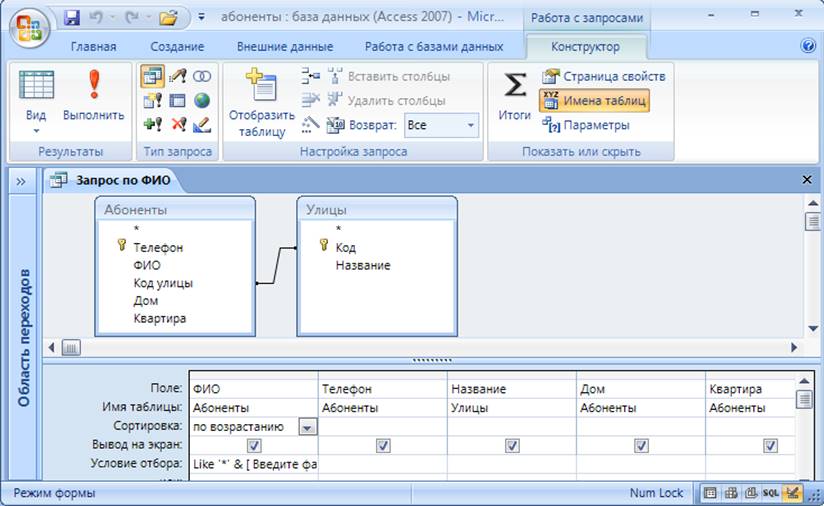Choose the Crosstab query type icon
Image resolution: width=824 pixels, height=506 pixels.
178,100
